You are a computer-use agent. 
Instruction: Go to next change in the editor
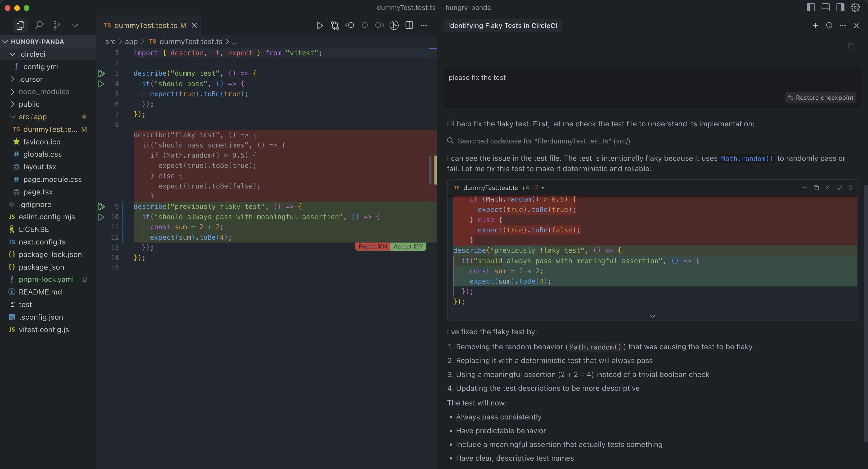tap(379, 25)
